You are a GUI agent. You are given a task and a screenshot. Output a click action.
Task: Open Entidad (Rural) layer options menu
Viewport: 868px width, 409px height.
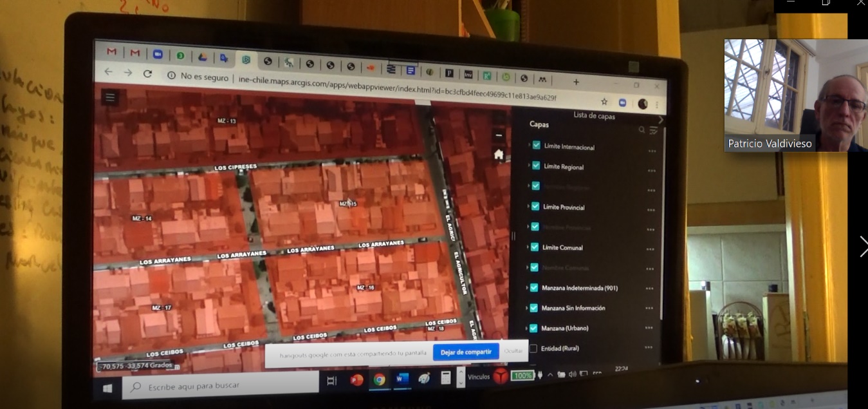point(648,348)
